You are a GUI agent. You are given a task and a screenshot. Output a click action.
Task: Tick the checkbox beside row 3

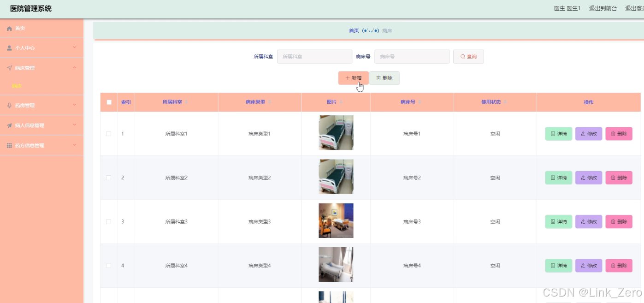pos(108,221)
